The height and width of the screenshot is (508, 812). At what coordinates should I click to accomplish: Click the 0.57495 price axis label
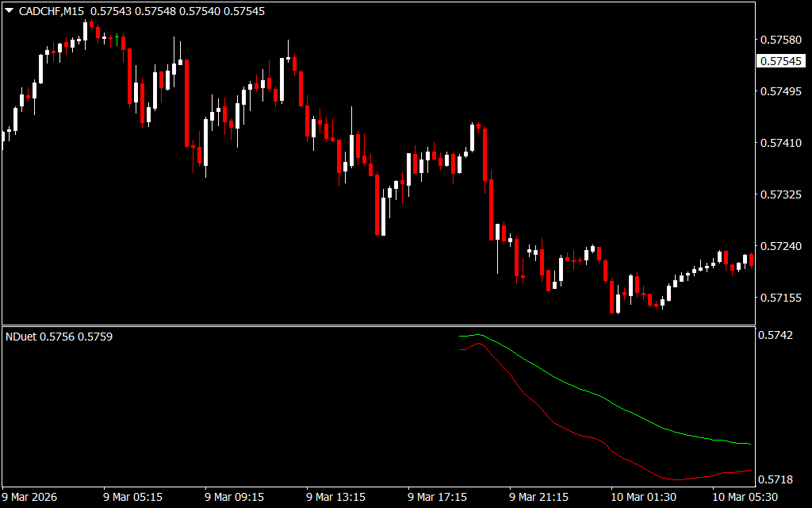[x=779, y=91]
